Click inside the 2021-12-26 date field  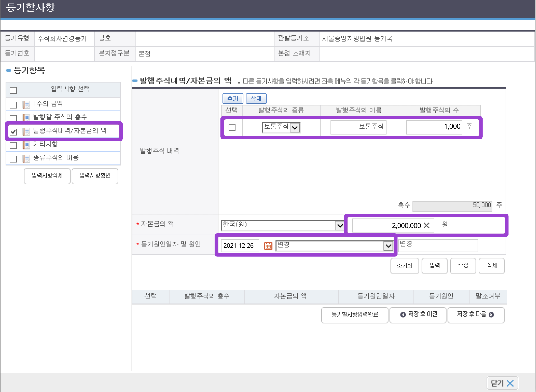(x=239, y=246)
